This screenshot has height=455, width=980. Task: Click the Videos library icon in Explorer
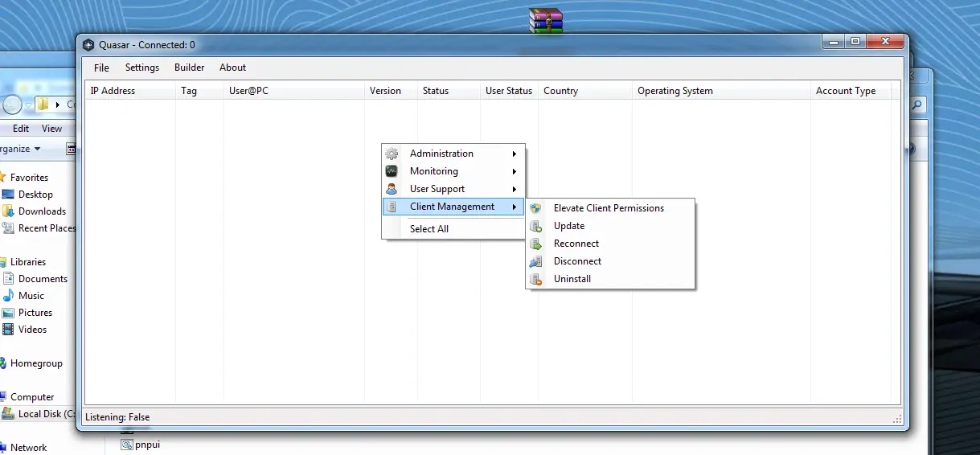[x=7, y=330]
